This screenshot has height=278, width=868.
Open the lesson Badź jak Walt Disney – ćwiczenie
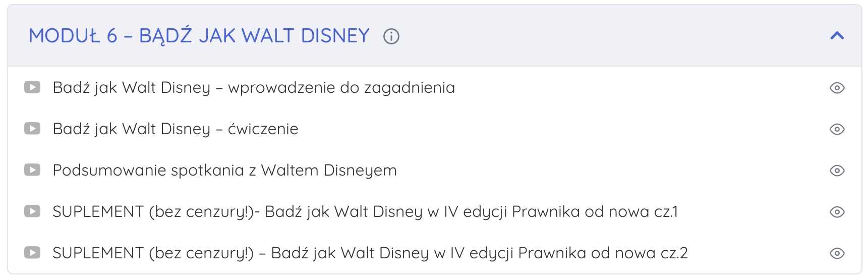[x=176, y=129]
